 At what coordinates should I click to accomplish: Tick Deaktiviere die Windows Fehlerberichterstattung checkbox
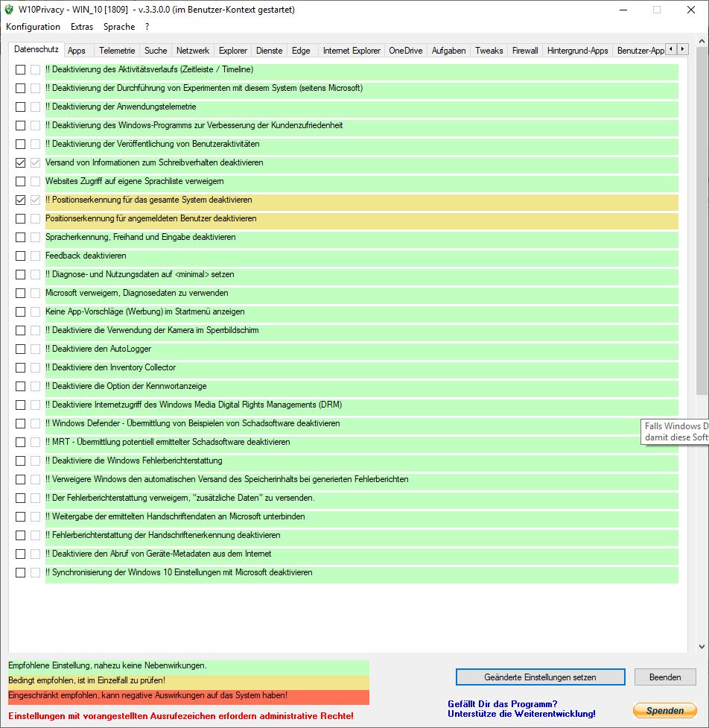click(x=20, y=460)
